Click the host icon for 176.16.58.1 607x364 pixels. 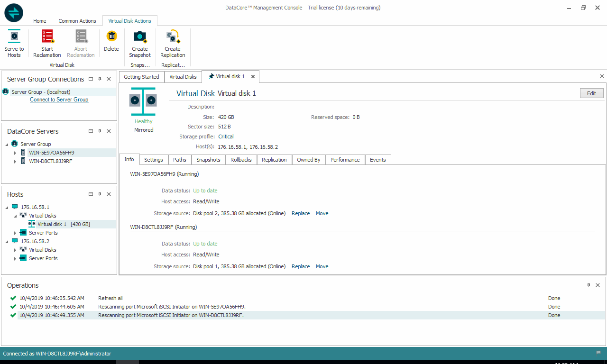(15, 207)
